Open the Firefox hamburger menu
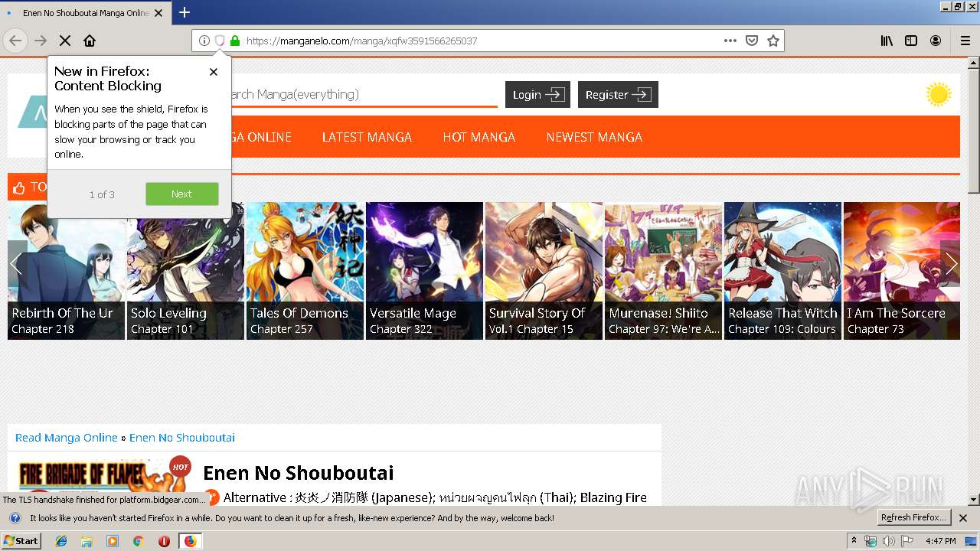 pyautogui.click(x=965, y=41)
